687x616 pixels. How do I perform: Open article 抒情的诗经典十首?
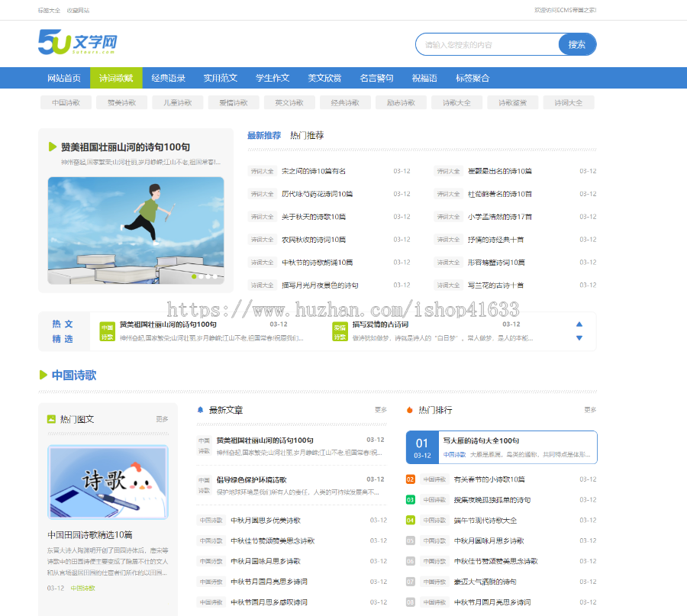tap(495, 239)
